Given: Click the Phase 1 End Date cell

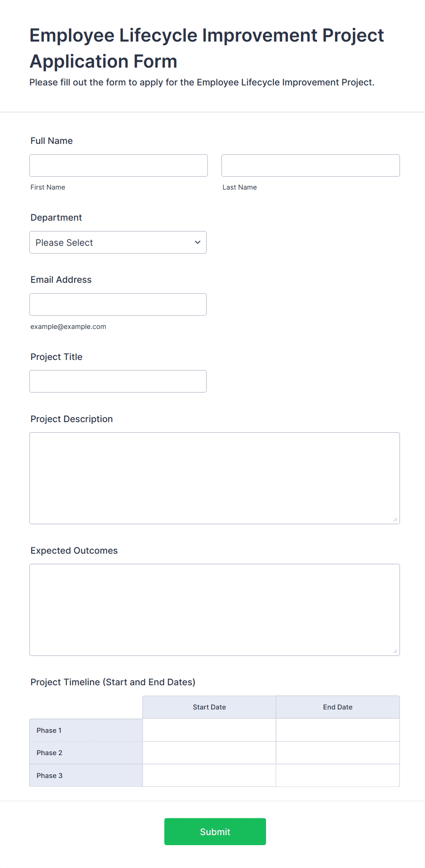Looking at the screenshot, I should pos(337,730).
